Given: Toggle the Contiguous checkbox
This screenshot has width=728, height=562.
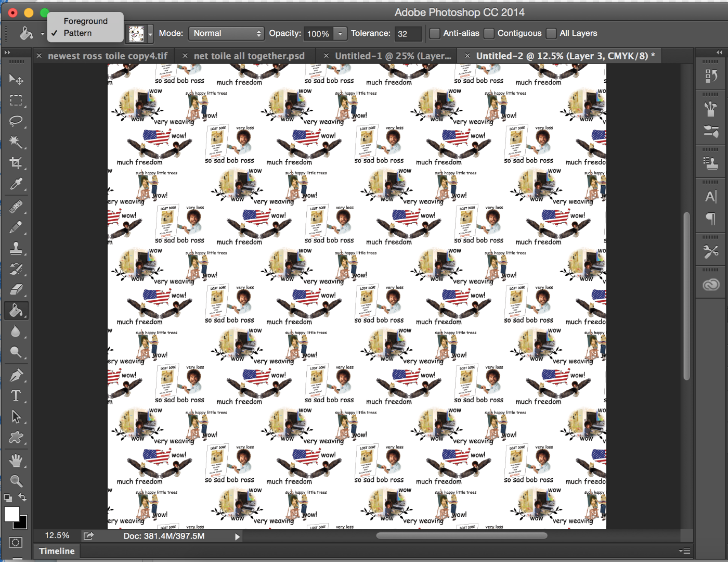Looking at the screenshot, I should click(x=489, y=33).
